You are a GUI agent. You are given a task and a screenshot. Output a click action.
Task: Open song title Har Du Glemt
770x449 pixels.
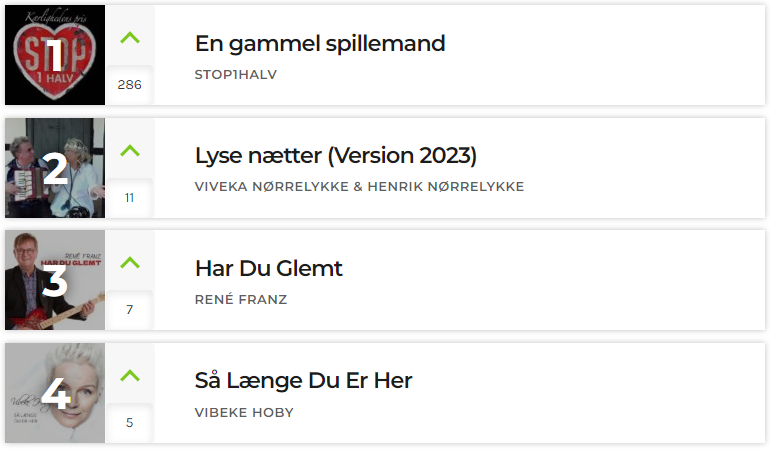coord(269,268)
